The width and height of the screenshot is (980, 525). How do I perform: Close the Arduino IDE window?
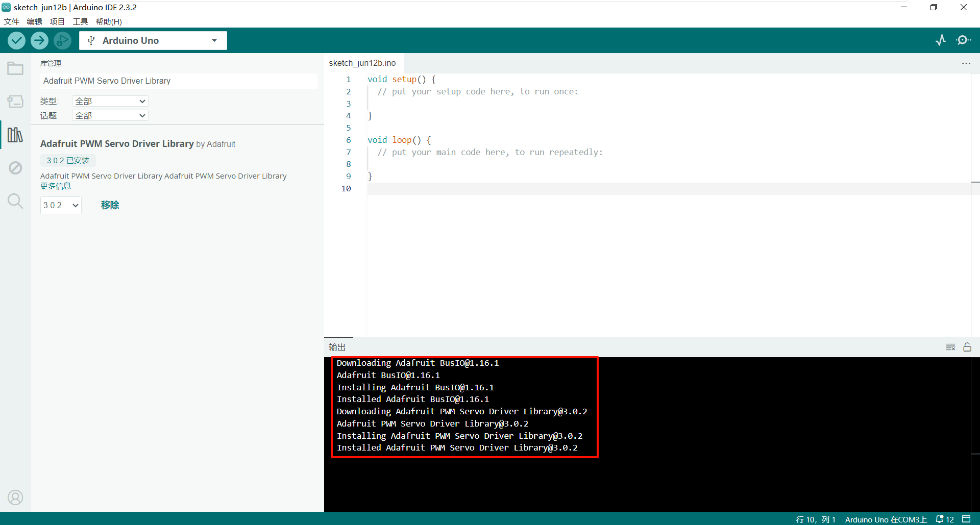click(964, 7)
